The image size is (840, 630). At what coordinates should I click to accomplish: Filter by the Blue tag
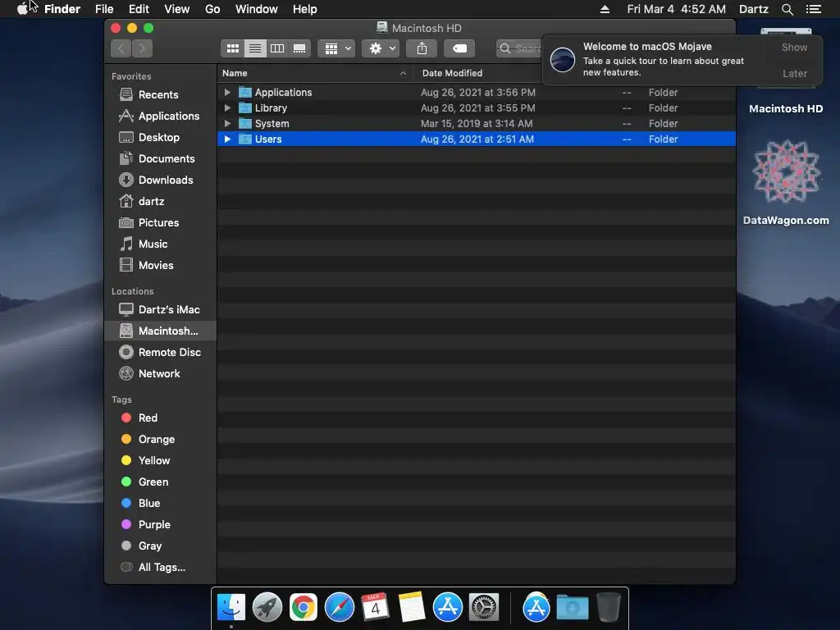click(x=161, y=504)
